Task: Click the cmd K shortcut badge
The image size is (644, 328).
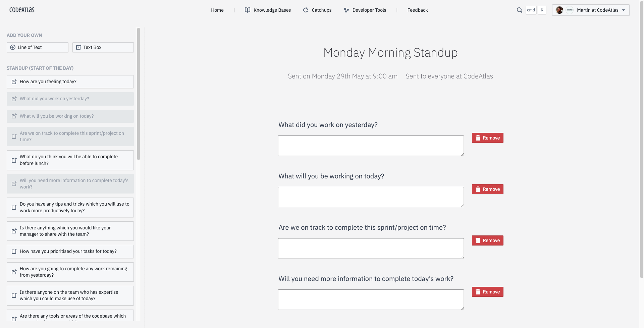Action: (x=536, y=10)
